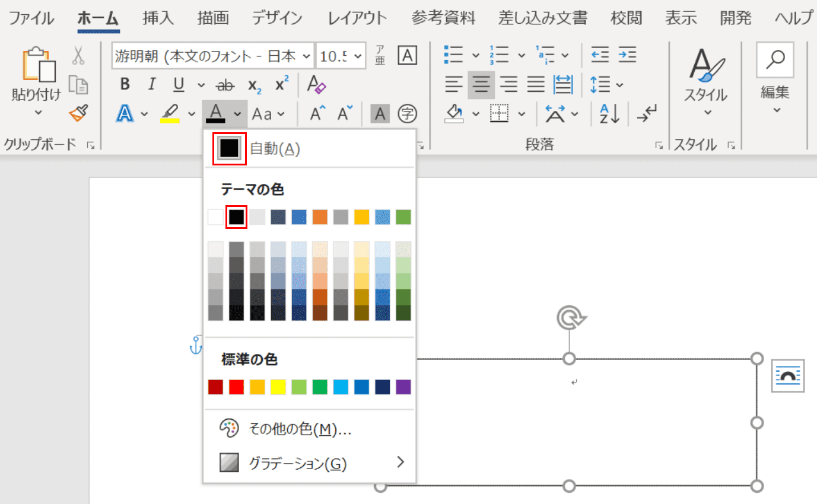Set Align Right paragraph alignment

[x=508, y=85]
